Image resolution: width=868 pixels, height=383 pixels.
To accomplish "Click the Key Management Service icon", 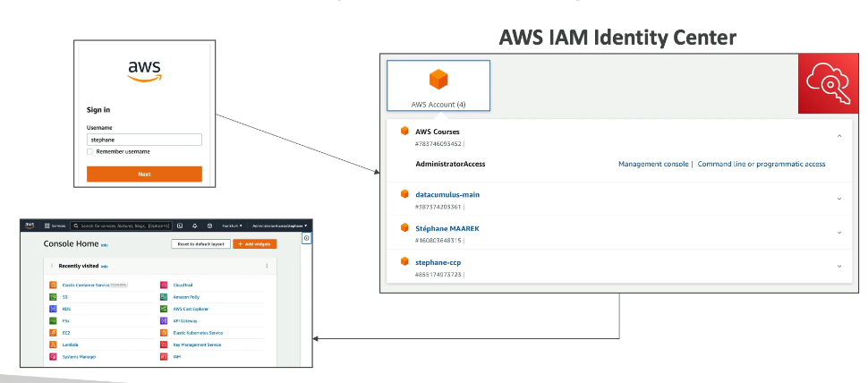I will 164,345.
